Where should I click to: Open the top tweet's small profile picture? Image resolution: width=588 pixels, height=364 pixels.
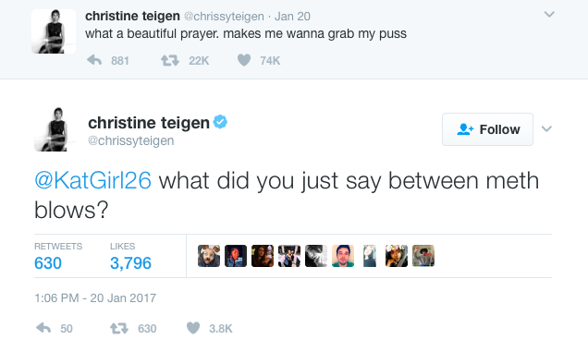[x=54, y=31]
